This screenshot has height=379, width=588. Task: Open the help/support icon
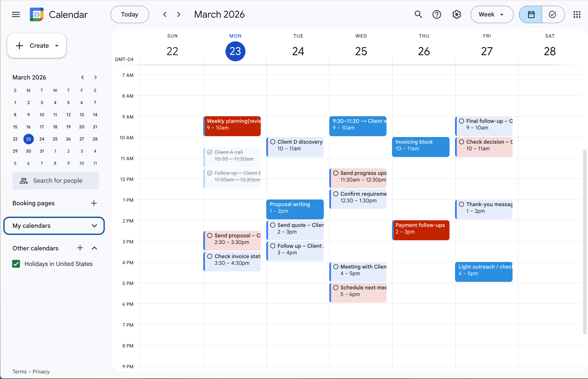[437, 14]
